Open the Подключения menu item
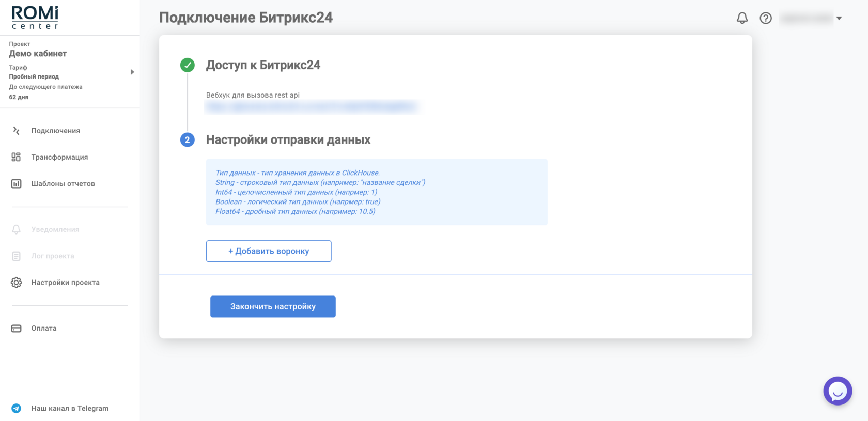This screenshot has height=421, width=868. pyautogui.click(x=55, y=131)
